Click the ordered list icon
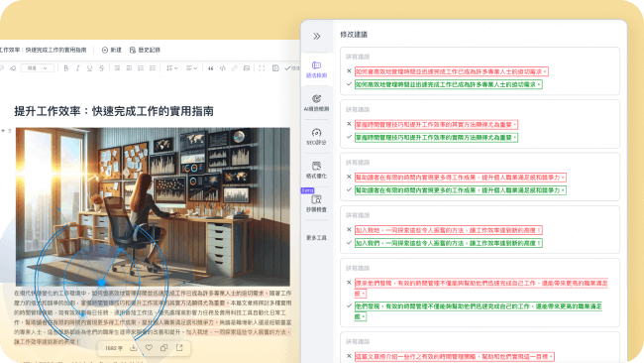The height and width of the screenshot is (363, 644). (x=141, y=68)
